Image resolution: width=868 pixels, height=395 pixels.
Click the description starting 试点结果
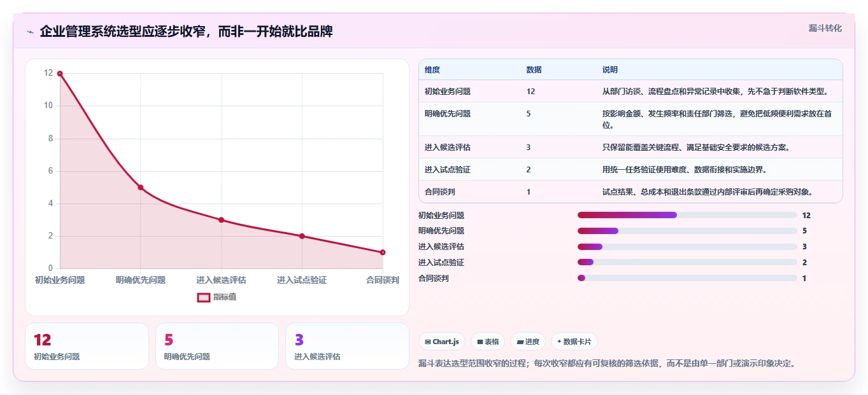708,191
